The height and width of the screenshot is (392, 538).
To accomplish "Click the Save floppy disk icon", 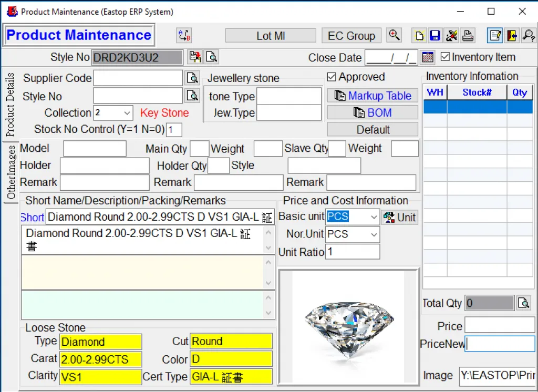I will (435, 36).
